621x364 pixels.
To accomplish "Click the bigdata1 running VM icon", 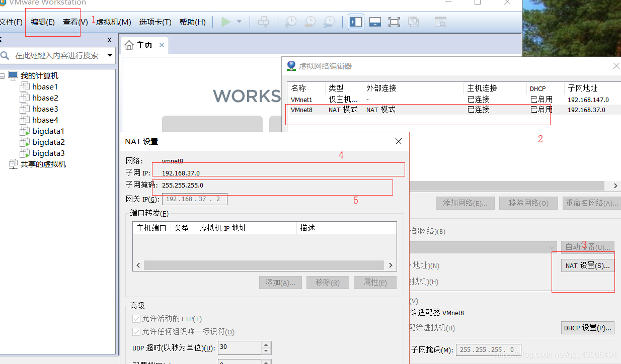I will pyautogui.click(x=25, y=131).
